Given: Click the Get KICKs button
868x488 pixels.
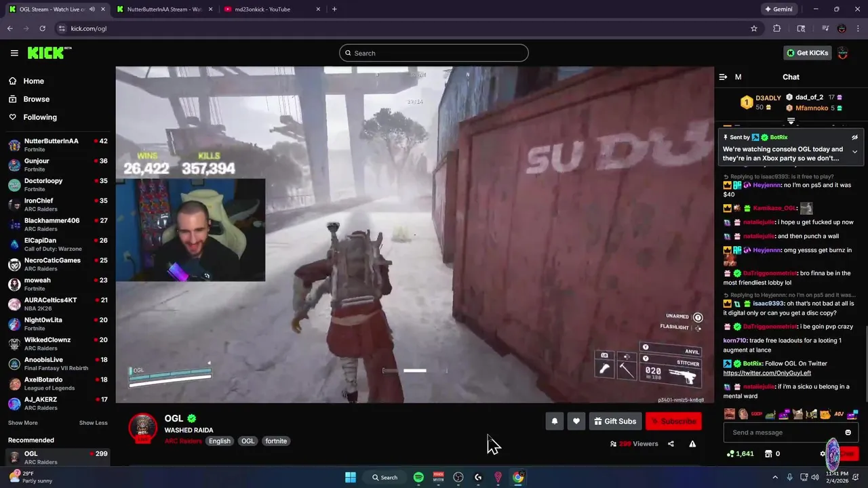Looking at the screenshot, I should pos(807,53).
